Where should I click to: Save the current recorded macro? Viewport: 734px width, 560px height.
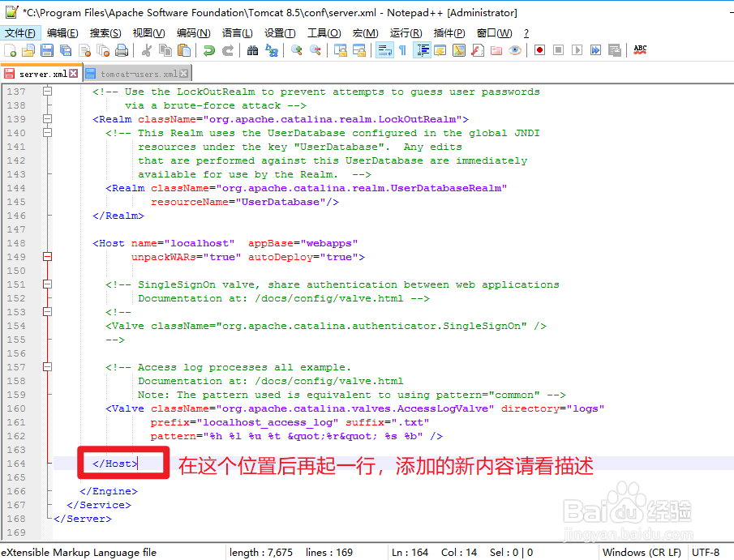[x=614, y=50]
